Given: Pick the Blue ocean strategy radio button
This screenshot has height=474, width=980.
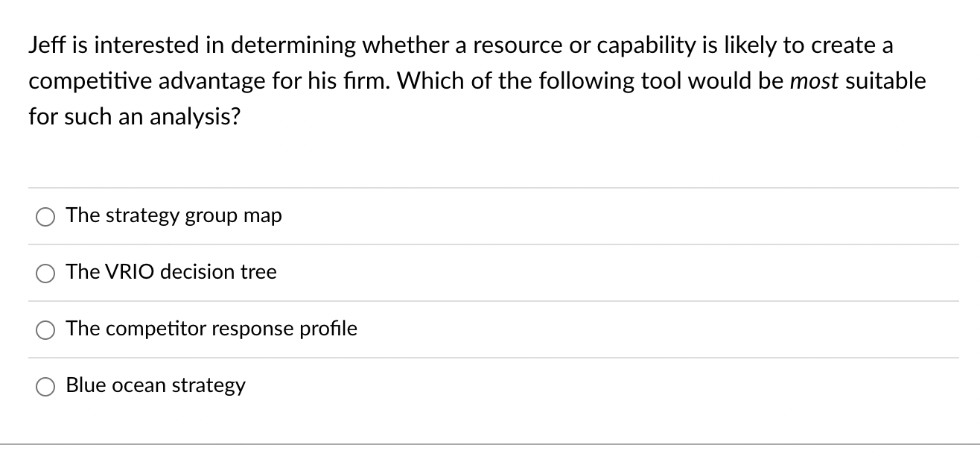Looking at the screenshot, I should (45, 387).
